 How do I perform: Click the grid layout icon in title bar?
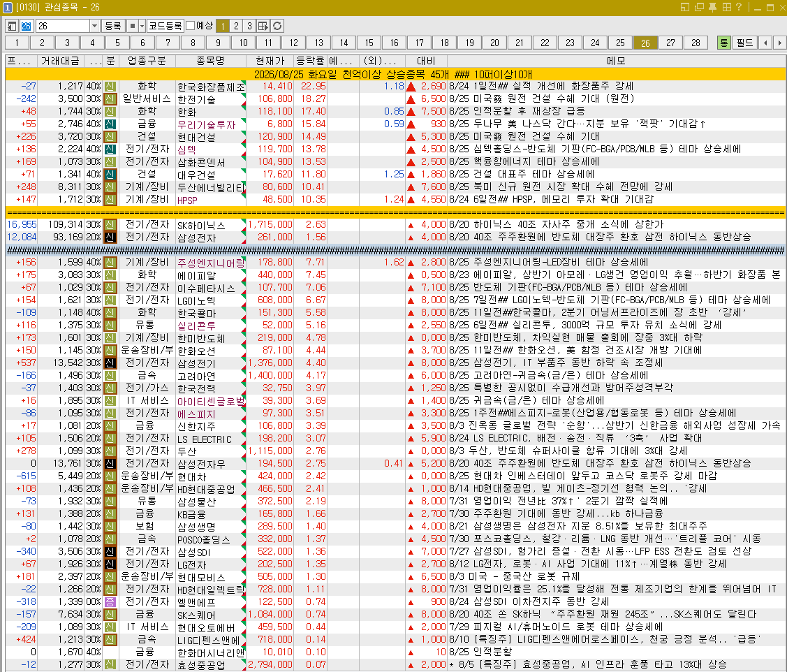(726, 7)
